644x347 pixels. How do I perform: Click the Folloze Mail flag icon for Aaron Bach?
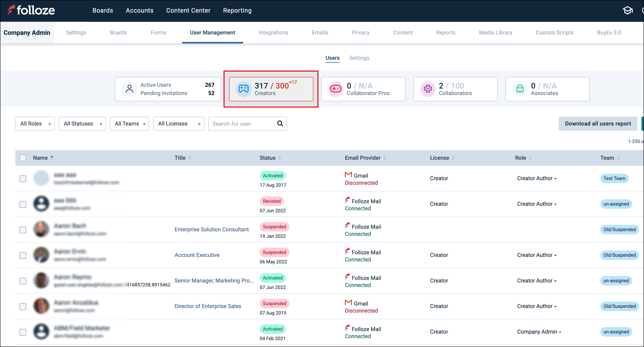coord(347,226)
